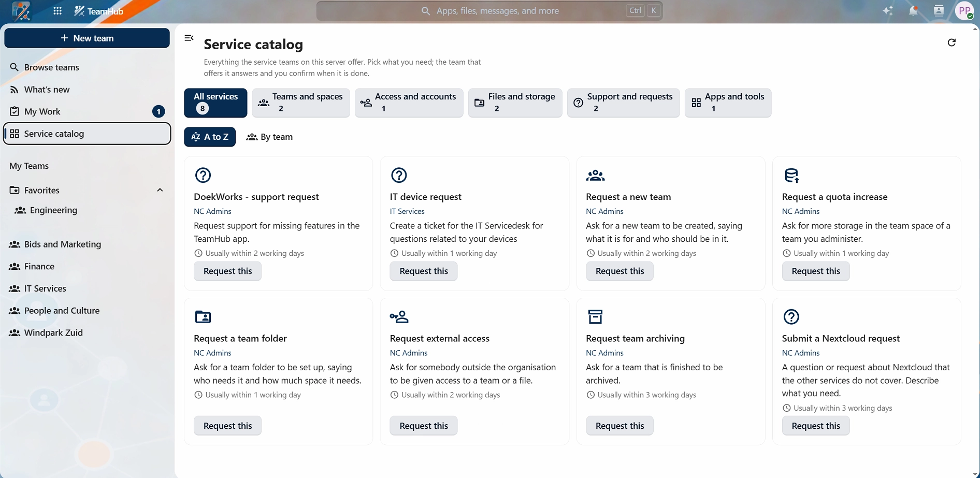
Task: Group services By team
Action: click(269, 137)
